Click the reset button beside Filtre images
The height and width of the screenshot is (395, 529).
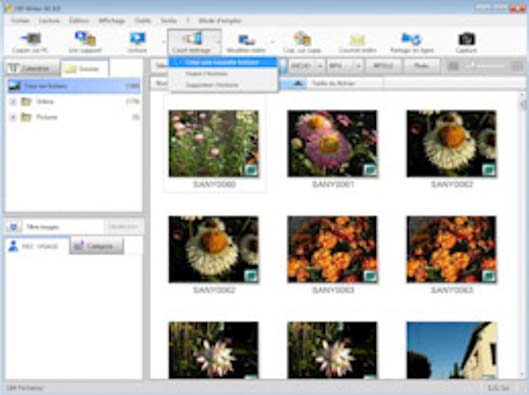(x=124, y=227)
